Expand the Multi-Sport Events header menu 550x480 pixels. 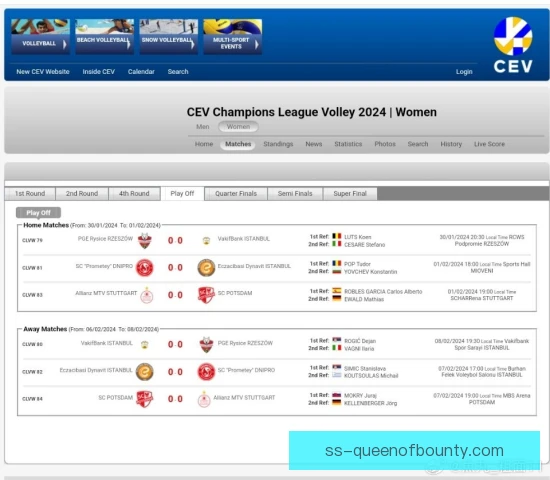pyautogui.click(x=233, y=36)
